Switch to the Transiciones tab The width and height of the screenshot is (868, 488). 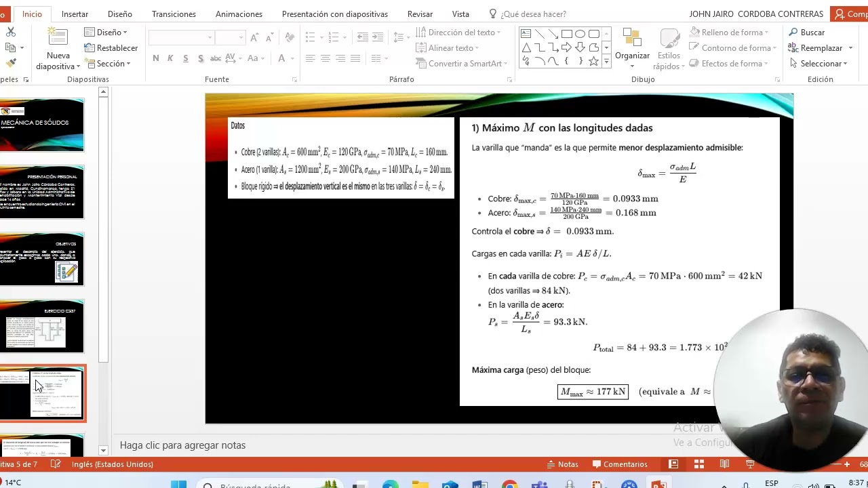(174, 14)
